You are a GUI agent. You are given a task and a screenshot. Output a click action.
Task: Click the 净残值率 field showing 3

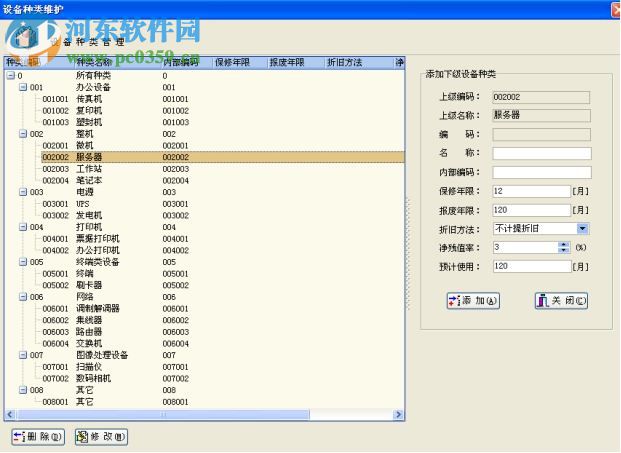click(526, 247)
